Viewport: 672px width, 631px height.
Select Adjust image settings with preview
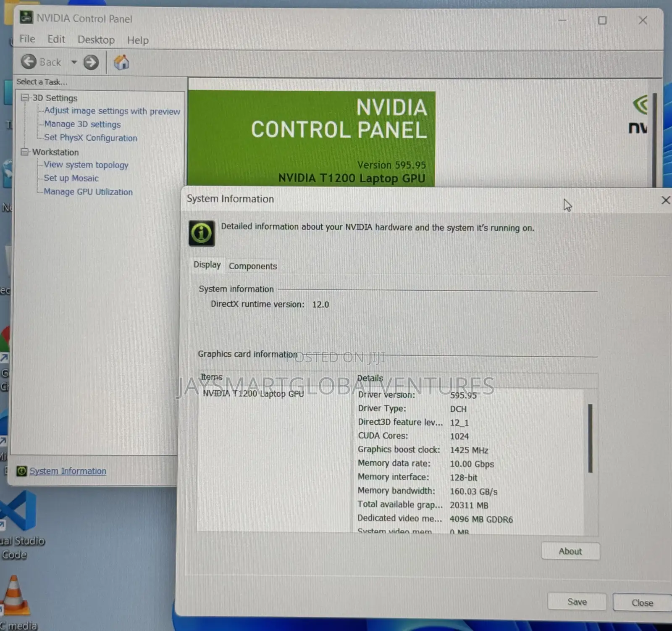pyautogui.click(x=112, y=111)
